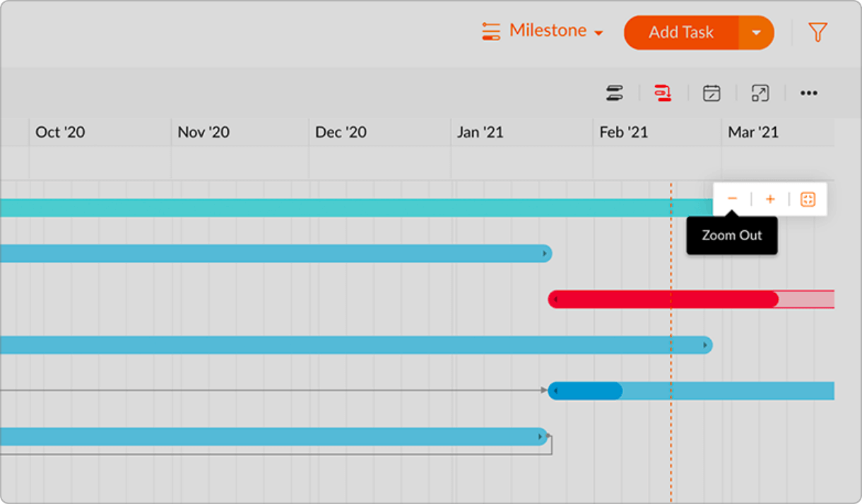Toggle the red critical path icon
The width and height of the screenshot is (862, 504).
[663, 93]
